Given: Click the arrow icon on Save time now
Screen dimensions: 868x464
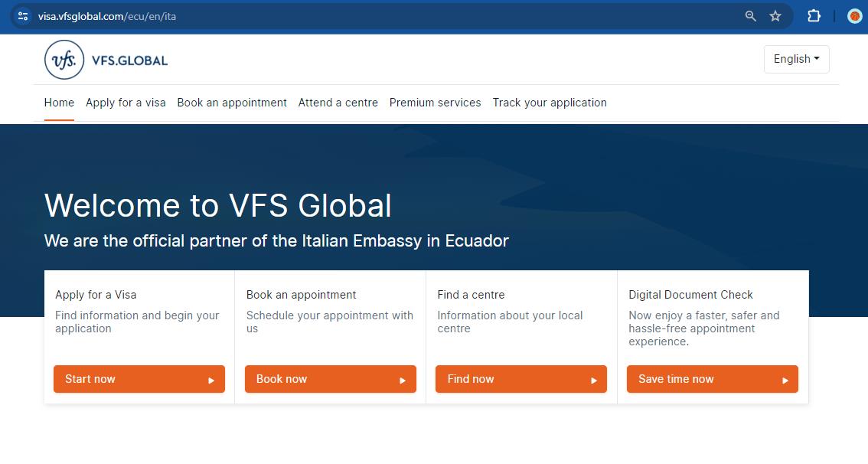Looking at the screenshot, I should point(785,379).
